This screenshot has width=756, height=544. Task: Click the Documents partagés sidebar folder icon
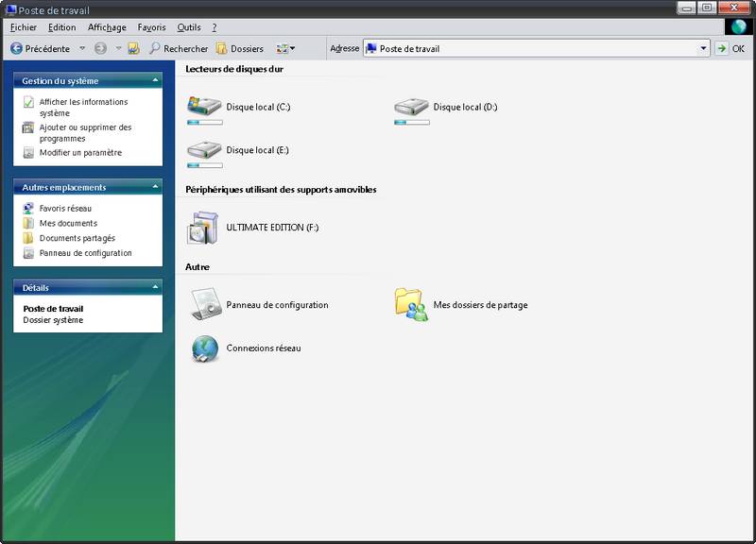28,238
